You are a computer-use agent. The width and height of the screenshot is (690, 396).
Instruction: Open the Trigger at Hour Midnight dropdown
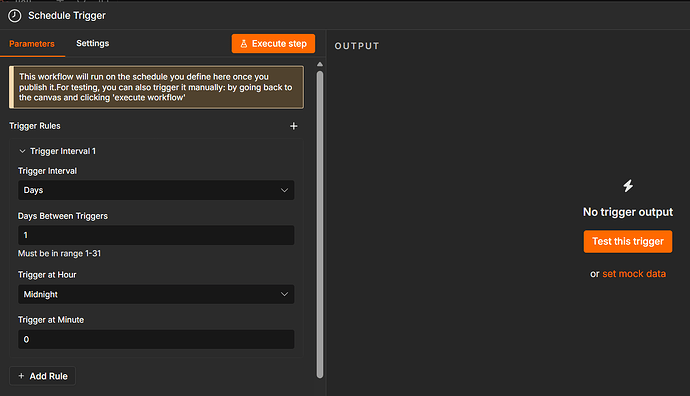pyautogui.click(x=156, y=294)
